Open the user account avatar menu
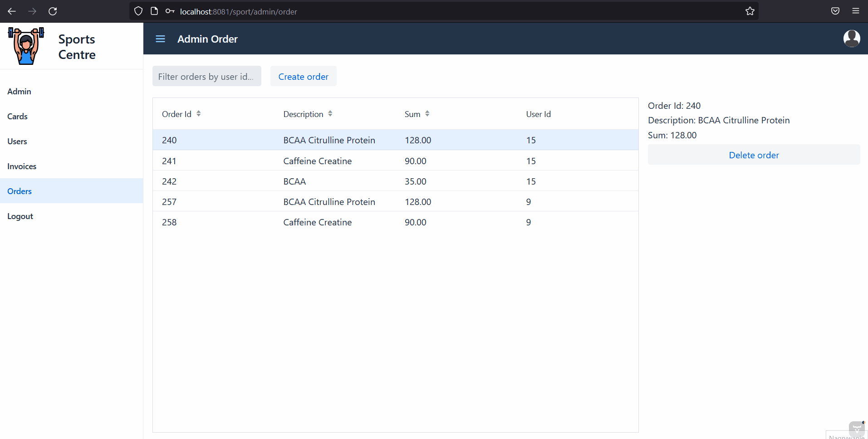 [x=852, y=39]
